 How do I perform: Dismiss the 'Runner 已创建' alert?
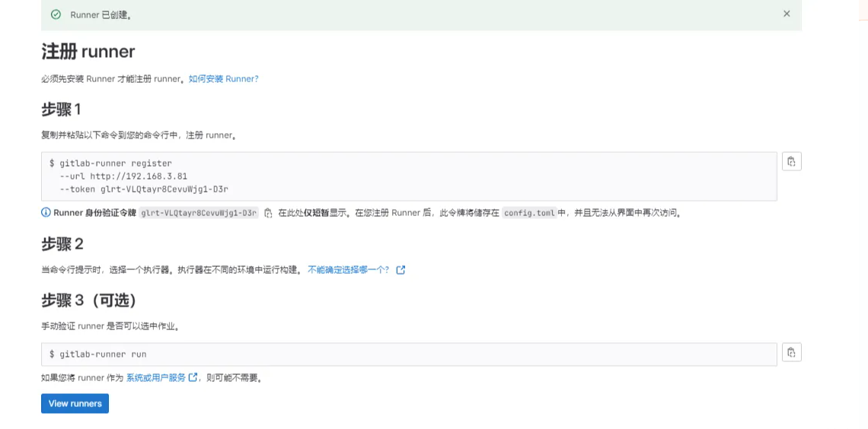click(787, 14)
